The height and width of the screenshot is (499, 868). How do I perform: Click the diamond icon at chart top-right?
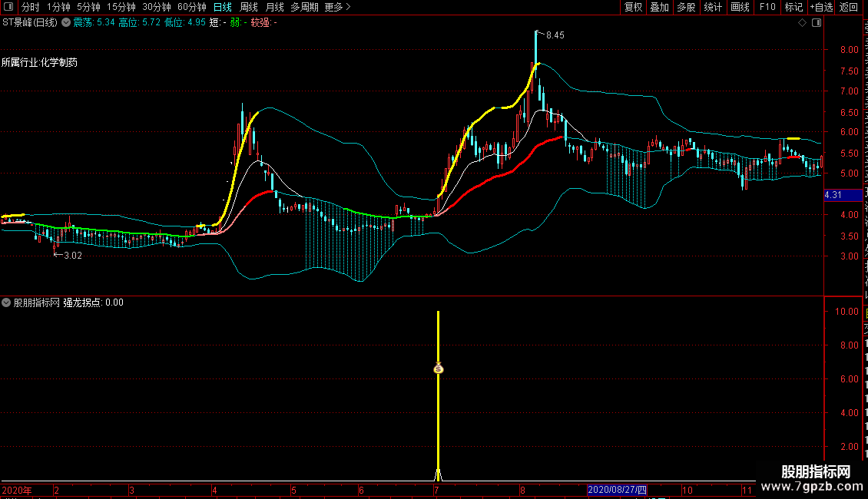coord(803,23)
